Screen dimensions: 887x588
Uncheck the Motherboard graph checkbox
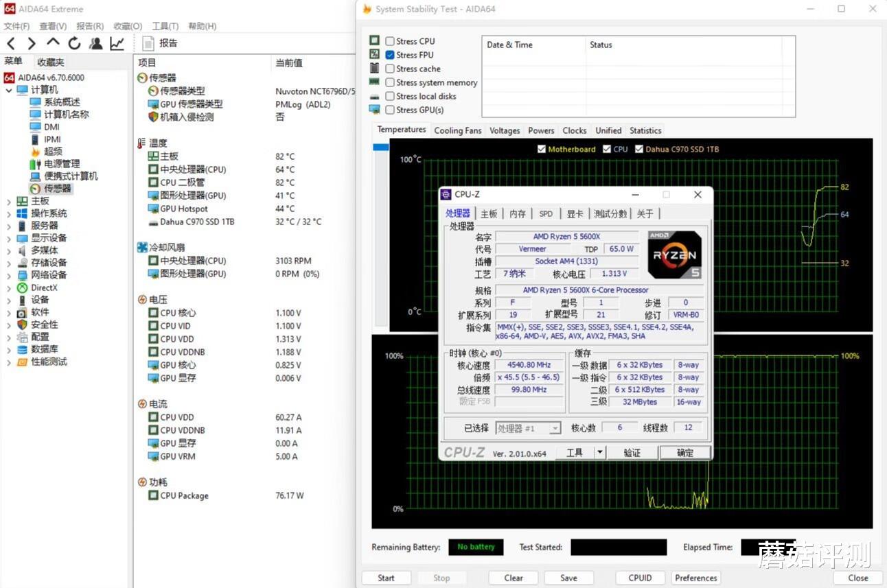point(542,149)
